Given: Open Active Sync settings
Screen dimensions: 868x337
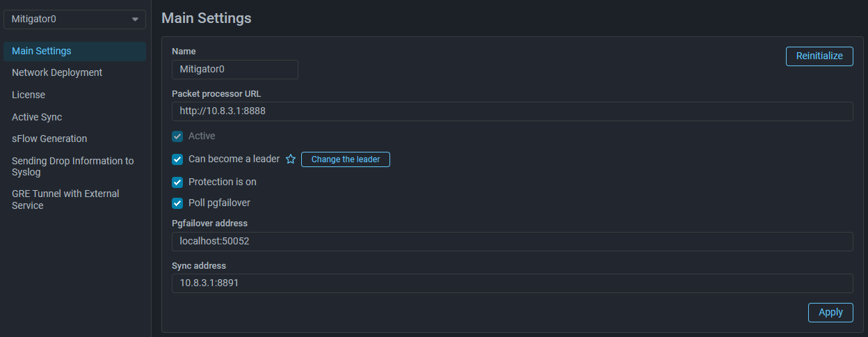Looking at the screenshot, I should pyautogui.click(x=37, y=117).
